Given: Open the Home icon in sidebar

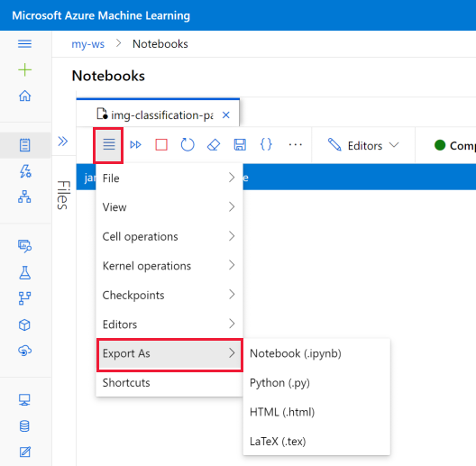Looking at the screenshot, I should tap(24, 96).
